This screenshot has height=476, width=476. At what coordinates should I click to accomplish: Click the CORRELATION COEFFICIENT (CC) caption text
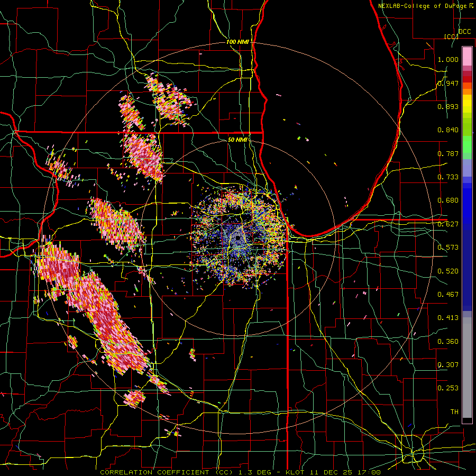167,472
